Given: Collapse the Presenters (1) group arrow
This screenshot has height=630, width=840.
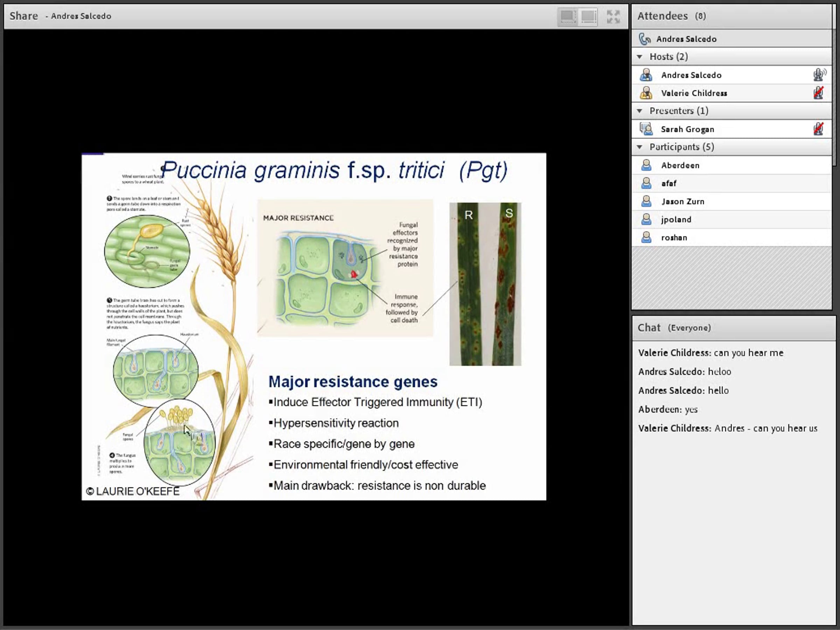Looking at the screenshot, I should 639,111.
